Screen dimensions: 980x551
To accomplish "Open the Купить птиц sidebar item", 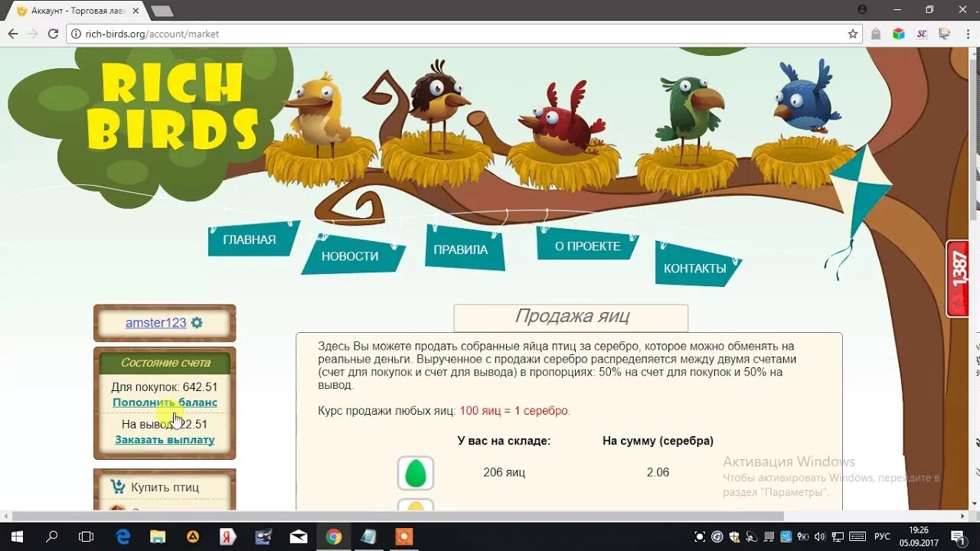I will 165,487.
